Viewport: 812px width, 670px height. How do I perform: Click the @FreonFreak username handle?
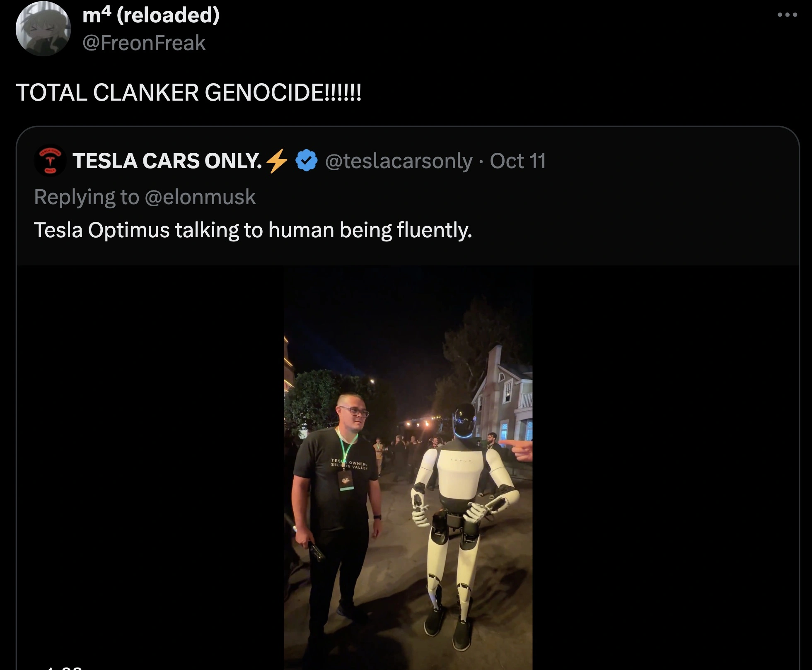coord(143,42)
